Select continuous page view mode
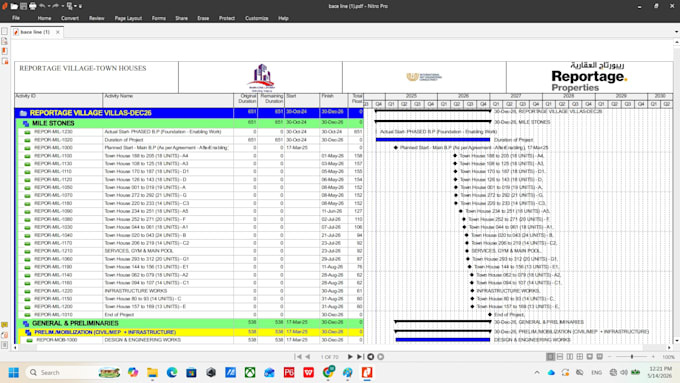 (560, 357)
